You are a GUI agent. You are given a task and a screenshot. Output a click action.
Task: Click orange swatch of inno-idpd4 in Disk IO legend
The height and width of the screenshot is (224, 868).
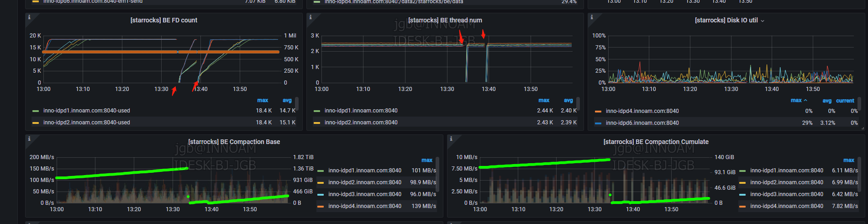pyautogui.click(x=598, y=111)
